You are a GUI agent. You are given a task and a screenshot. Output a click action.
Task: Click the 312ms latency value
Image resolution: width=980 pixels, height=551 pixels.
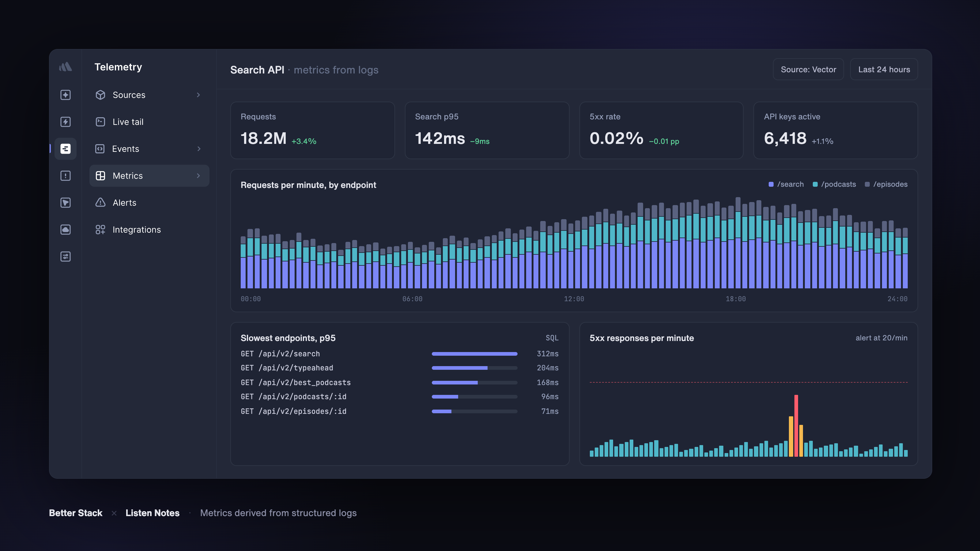tap(548, 354)
